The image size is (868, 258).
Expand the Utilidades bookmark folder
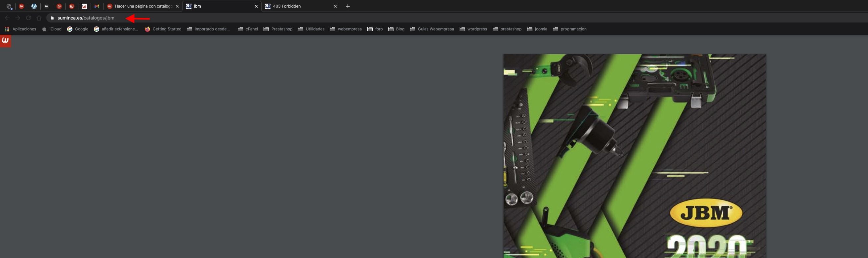(x=311, y=29)
